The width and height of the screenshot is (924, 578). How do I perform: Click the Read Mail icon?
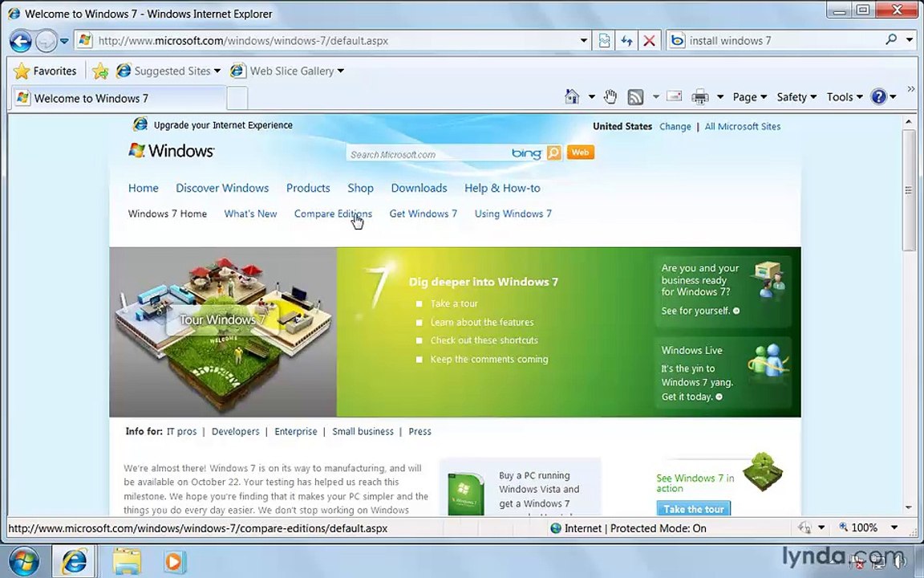click(674, 96)
